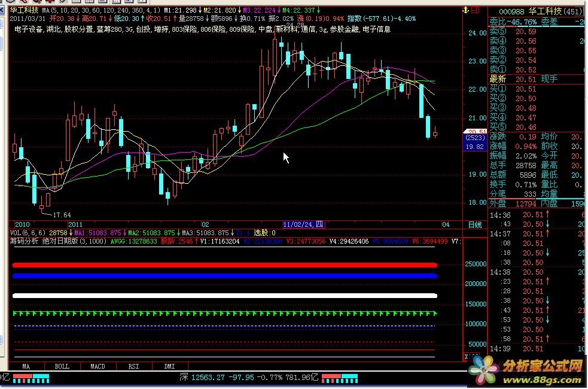This screenshot has height=389, width=588.
Task: Click the highlighted 20.51 price marker on axis
Action: click(x=475, y=132)
